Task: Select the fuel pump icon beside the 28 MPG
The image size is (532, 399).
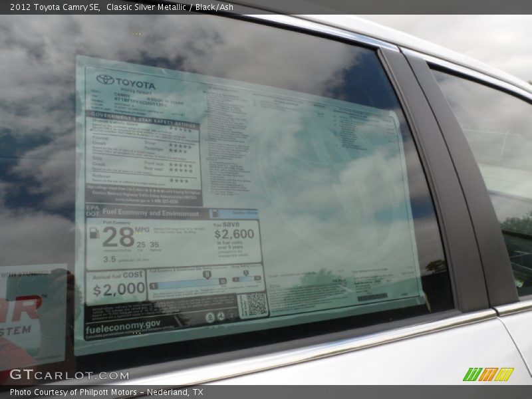Action: pos(94,234)
